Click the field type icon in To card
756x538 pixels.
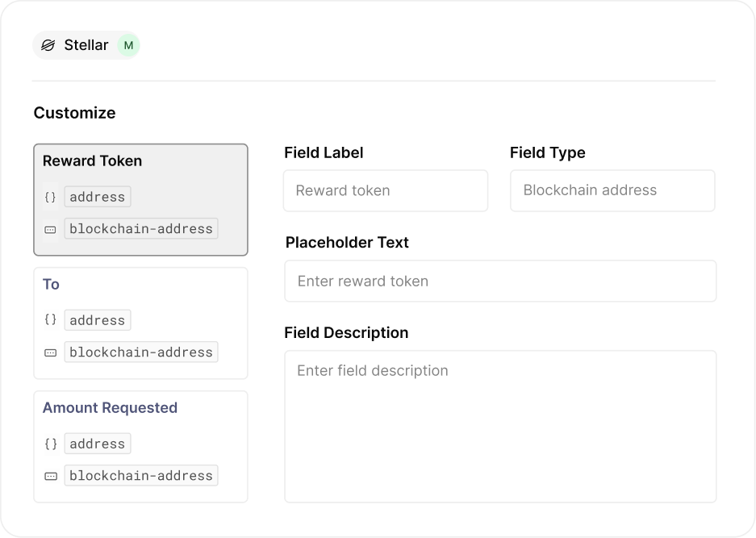[x=50, y=352]
